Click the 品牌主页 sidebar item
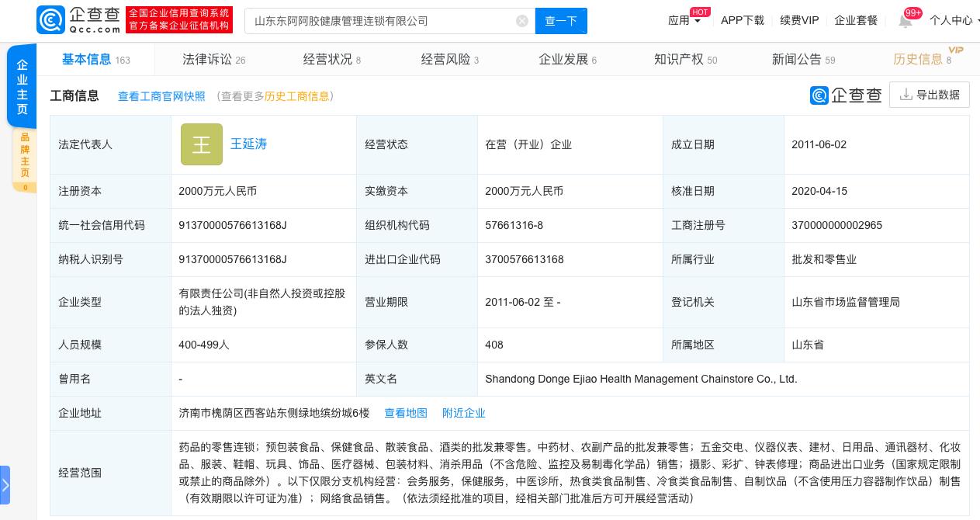The width and height of the screenshot is (980, 520). [25, 154]
